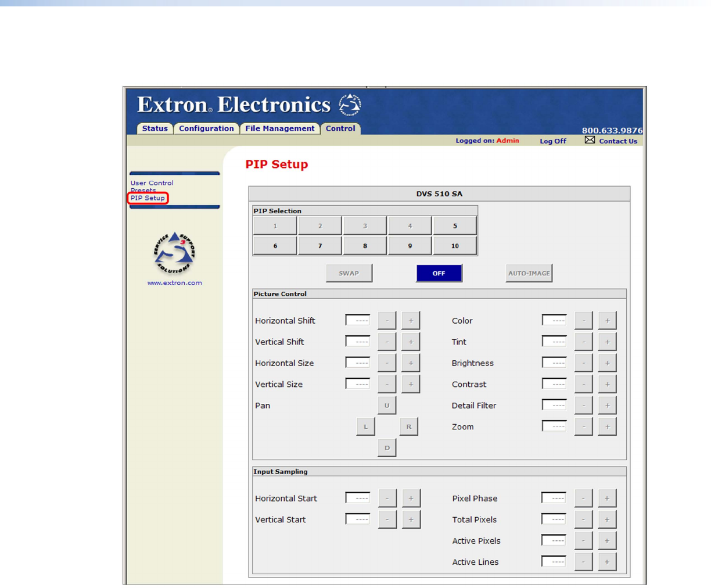
Task: Select PIP input 2
Action: 320,225
